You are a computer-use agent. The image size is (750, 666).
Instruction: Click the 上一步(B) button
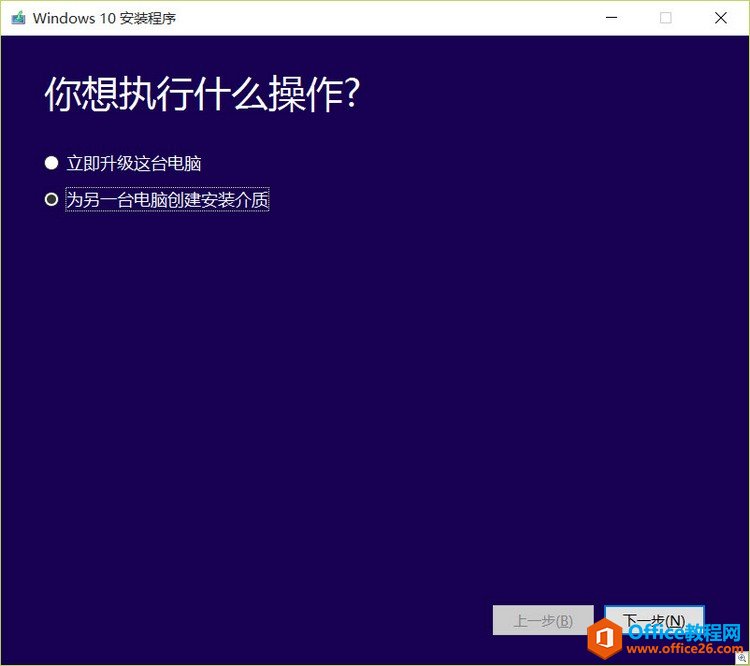(543, 620)
